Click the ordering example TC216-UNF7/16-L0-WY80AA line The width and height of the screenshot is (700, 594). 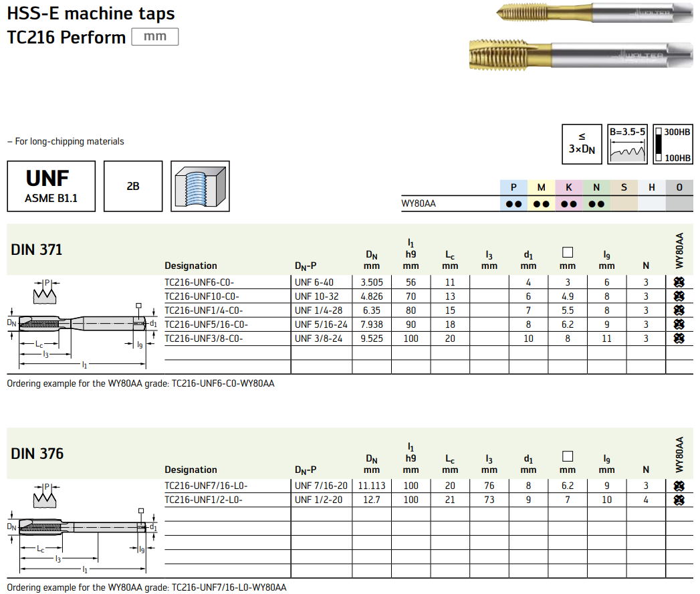[146, 588]
